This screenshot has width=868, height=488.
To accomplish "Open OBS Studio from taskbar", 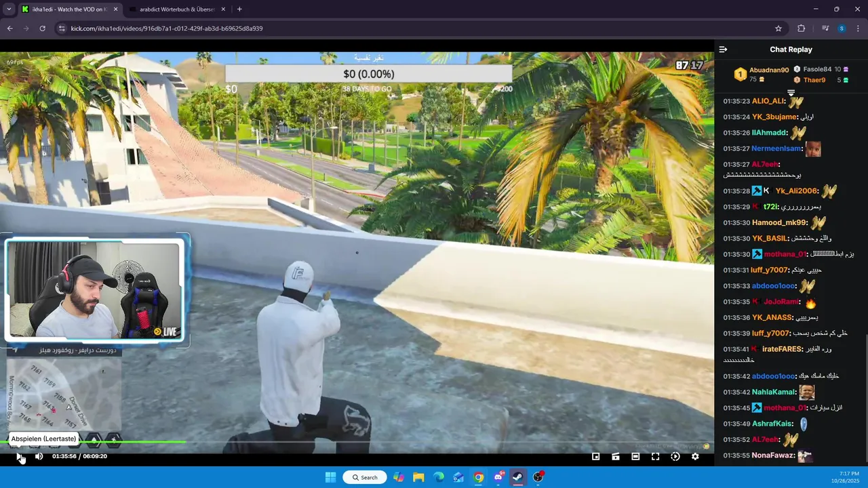I will pyautogui.click(x=538, y=477).
